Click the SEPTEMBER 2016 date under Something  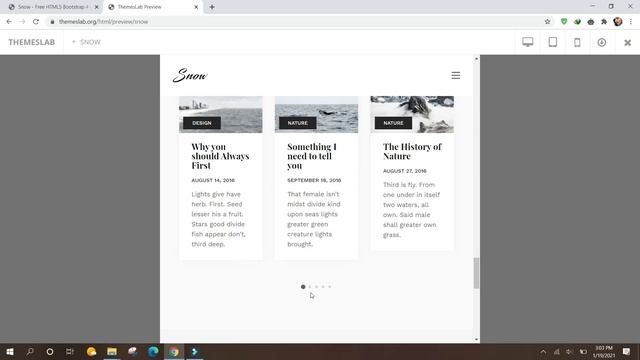click(314, 180)
